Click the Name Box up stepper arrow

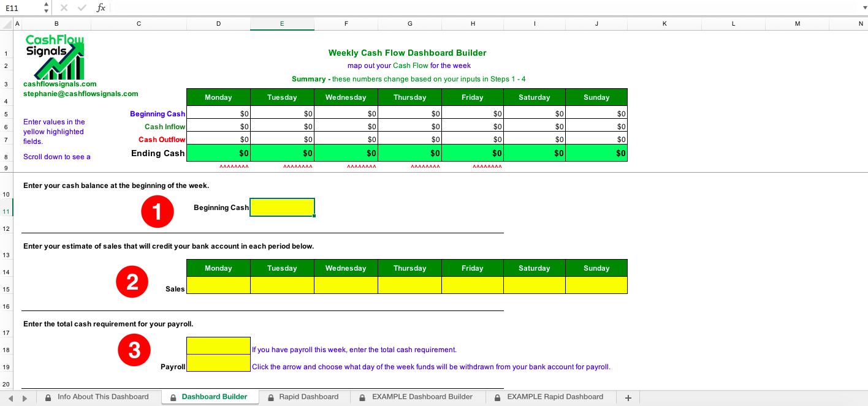(x=45, y=5)
